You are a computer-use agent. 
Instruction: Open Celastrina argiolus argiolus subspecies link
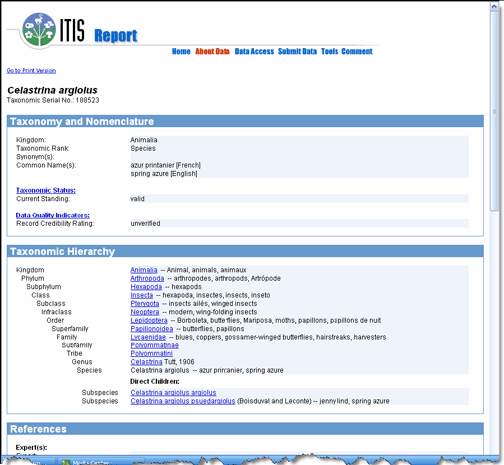pos(173,393)
